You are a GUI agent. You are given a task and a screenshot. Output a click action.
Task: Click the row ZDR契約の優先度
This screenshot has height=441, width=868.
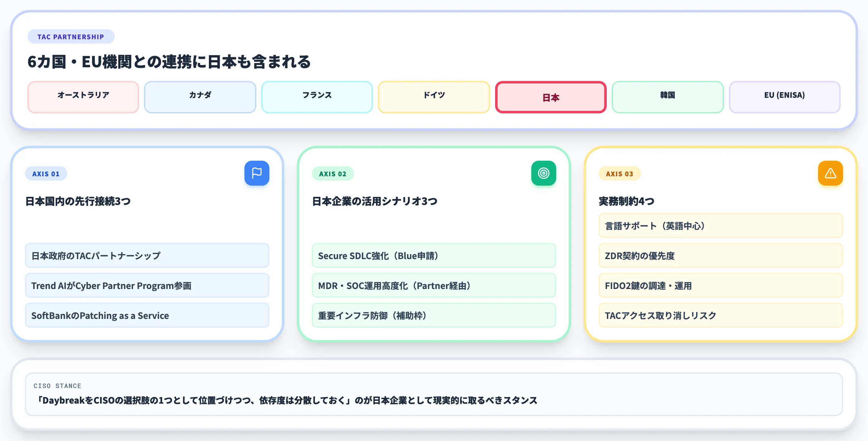[x=721, y=255]
